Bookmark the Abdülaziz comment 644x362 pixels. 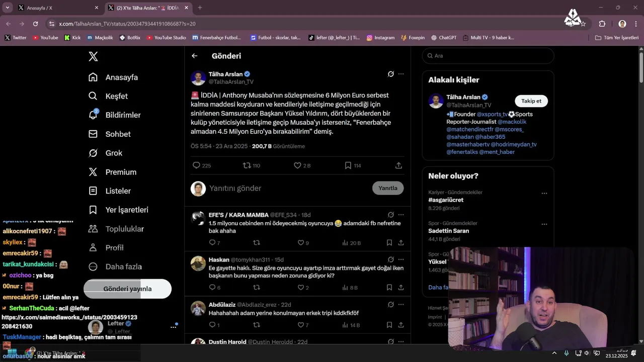[389, 325]
